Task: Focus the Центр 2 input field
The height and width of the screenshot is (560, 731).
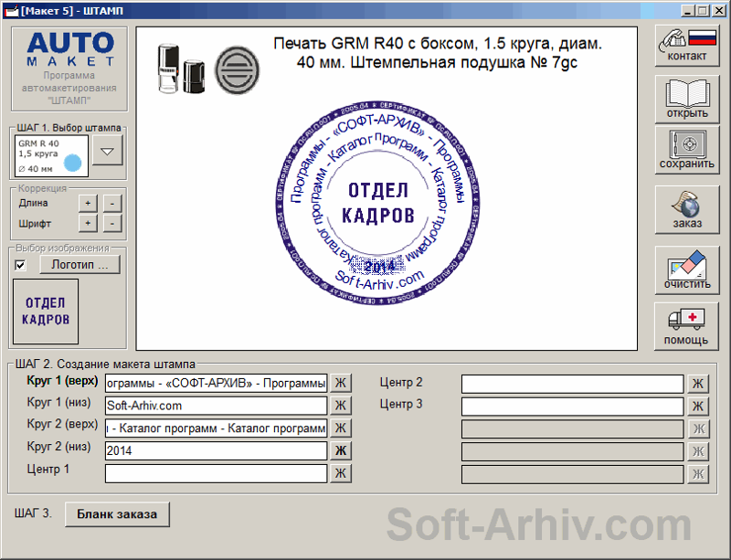Action: click(x=573, y=384)
